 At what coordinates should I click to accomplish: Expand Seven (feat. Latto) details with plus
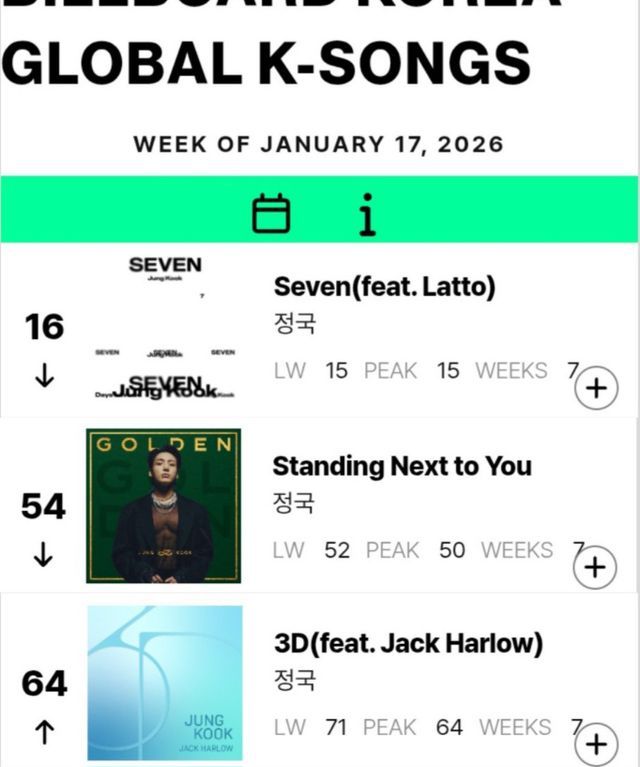click(597, 388)
